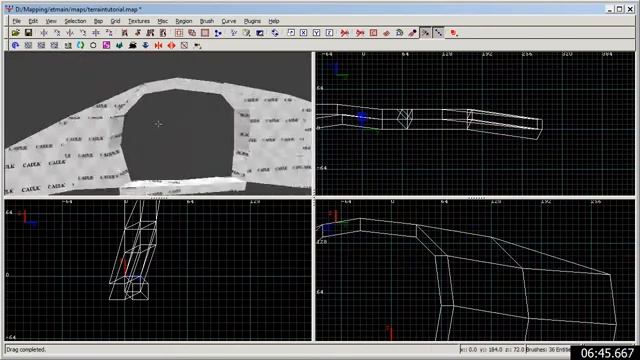Toggle don't select curved brushes
This screenshot has width=640, height=360.
[x=360, y=33]
